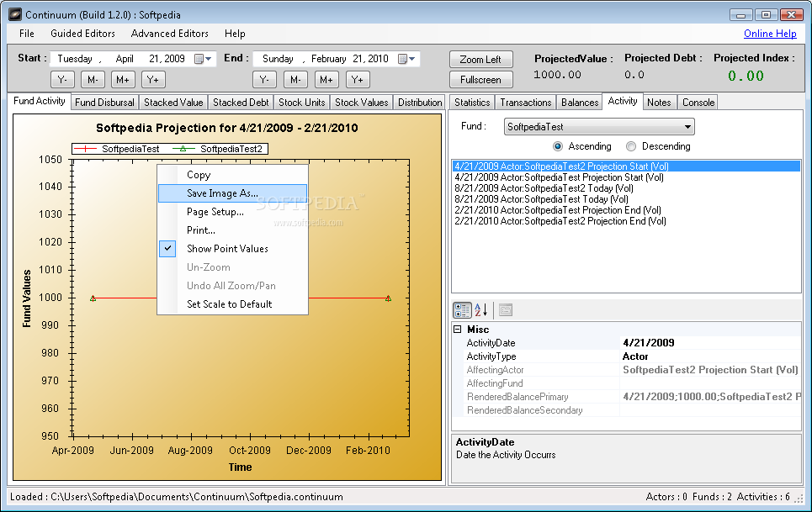
Task: Choose Copy from the context menu
Action: 232,175
